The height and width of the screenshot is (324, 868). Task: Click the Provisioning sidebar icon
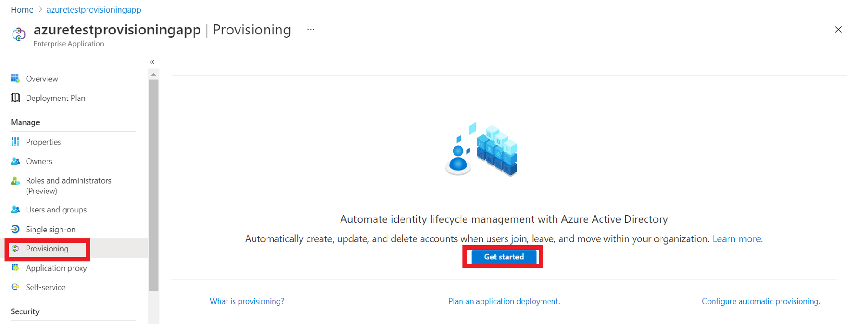tap(15, 249)
